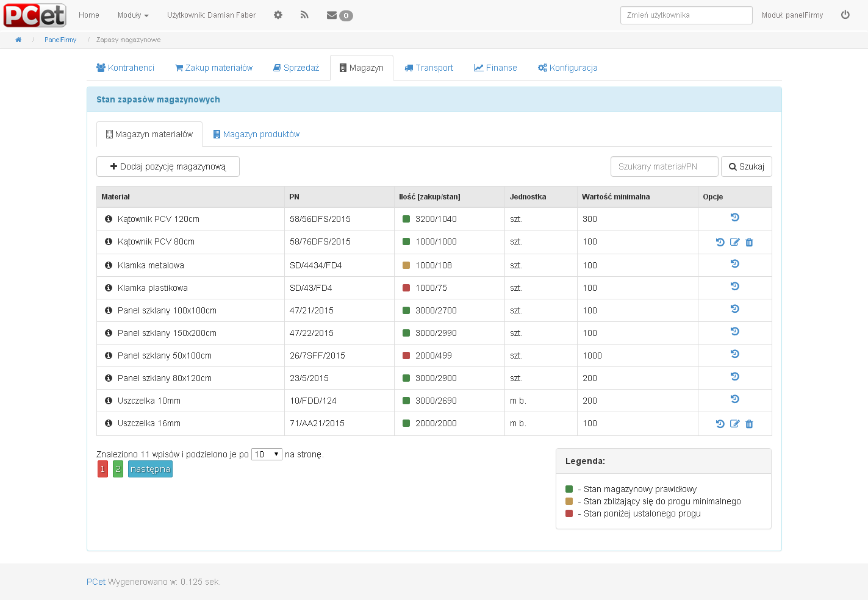Viewport: 868px width, 600px height.
Task: Click red status swatch for Klamka plastikowa
Action: [406, 288]
